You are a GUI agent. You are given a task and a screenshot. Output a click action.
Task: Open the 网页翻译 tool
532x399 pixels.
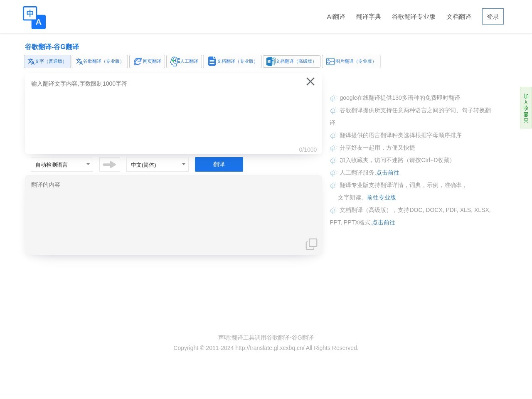click(x=147, y=61)
